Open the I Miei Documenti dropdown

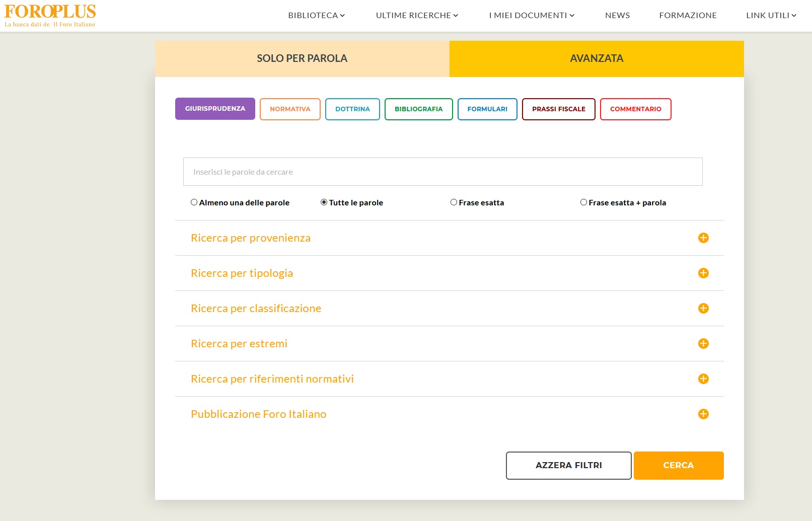(x=531, y=16)
